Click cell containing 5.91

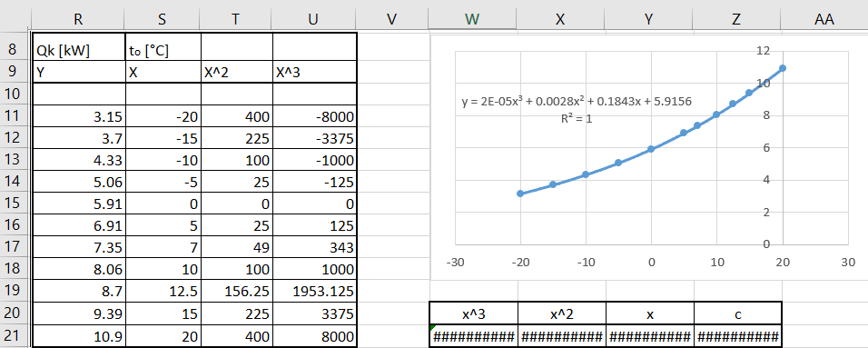coord(79,204)
